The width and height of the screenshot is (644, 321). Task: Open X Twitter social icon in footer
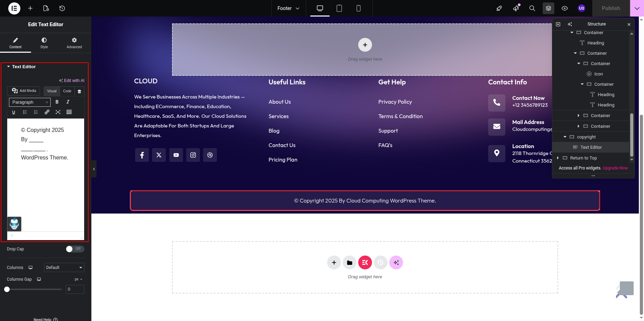pyautogui.click(x=159, y=155)
